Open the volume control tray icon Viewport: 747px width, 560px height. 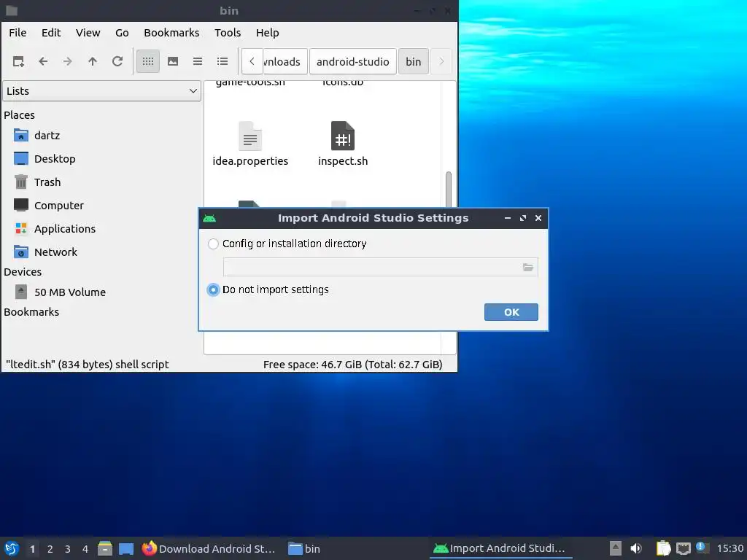pyautogui.click(x=636, y=548)
